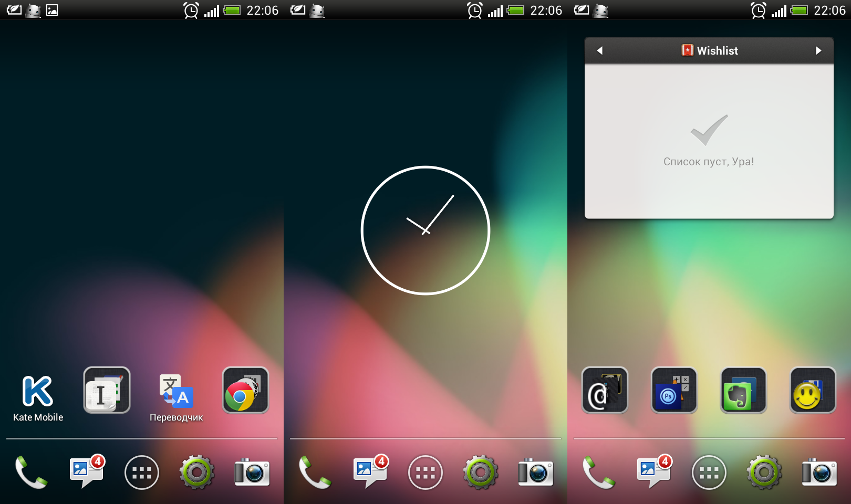Open settings gear on the analog clock screen
851x504 pixels.
(x=480, y=472)
